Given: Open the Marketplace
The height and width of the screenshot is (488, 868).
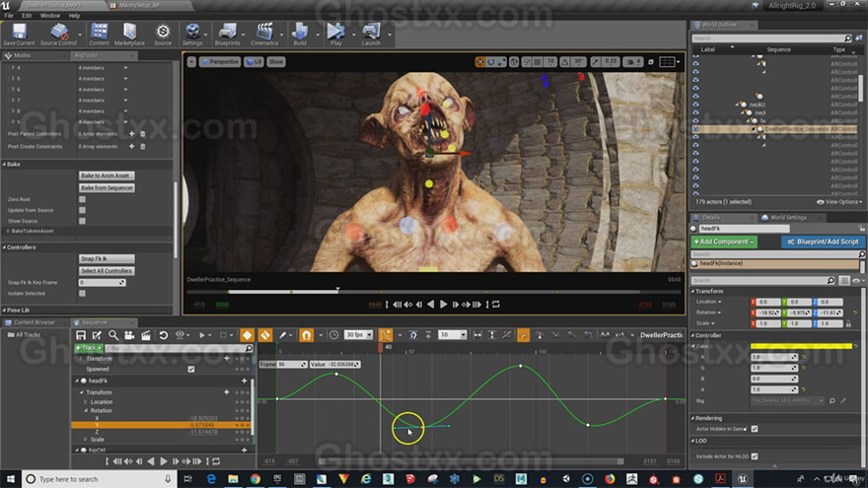Looking at the screenshot, I should click(x=129, y=35).
